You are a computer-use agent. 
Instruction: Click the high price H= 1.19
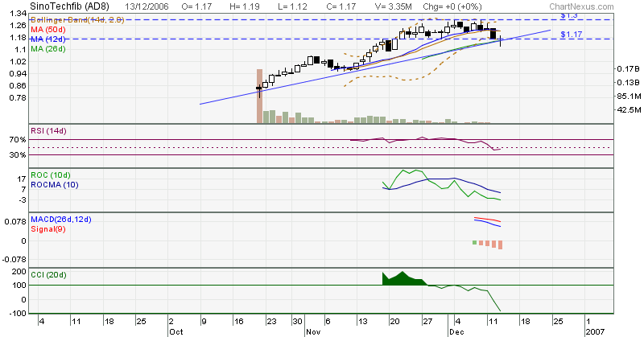coord(244,6)
